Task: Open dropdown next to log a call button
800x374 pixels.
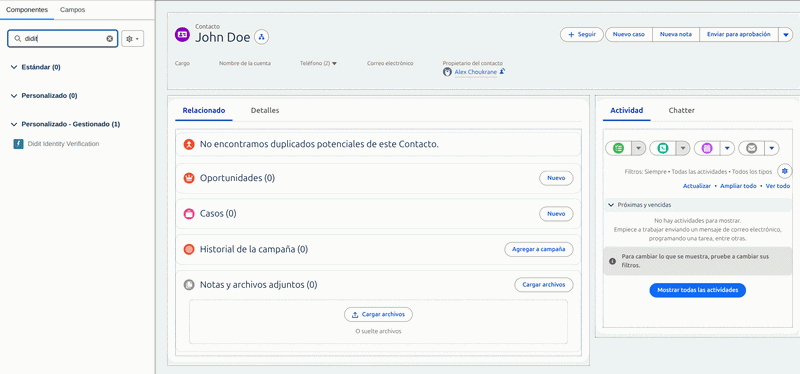Action: (683, 148)
